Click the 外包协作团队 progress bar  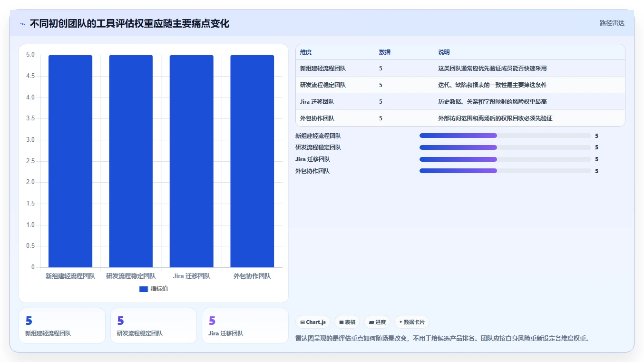tap(505, 171)
